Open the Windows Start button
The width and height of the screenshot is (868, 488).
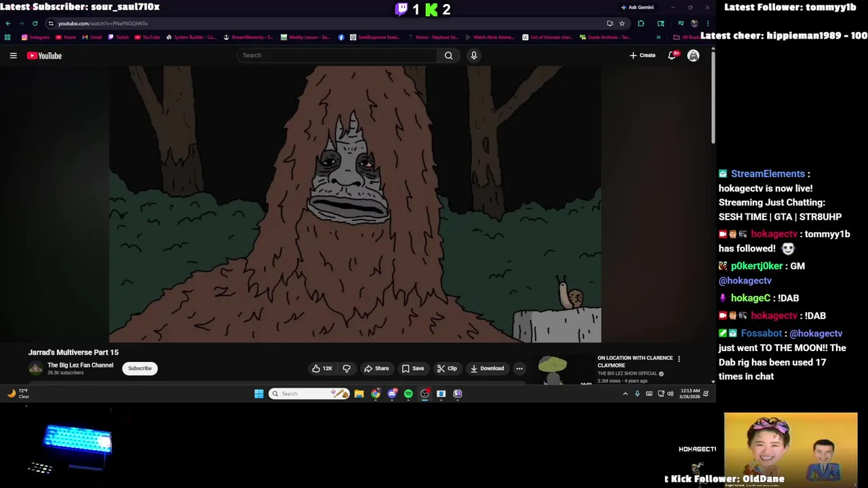click(x=259, y=394)
